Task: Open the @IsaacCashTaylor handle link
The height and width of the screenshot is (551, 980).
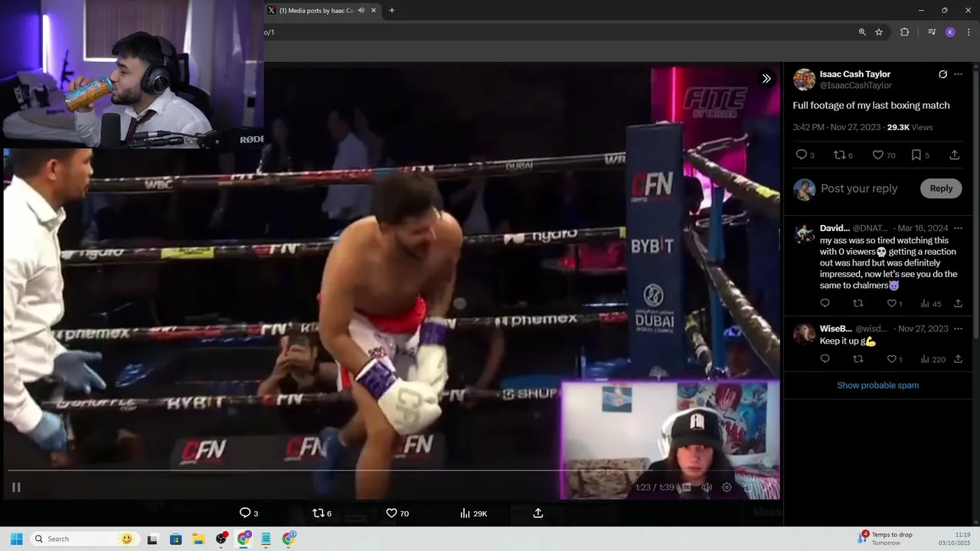Action: (x=856, y=86)
